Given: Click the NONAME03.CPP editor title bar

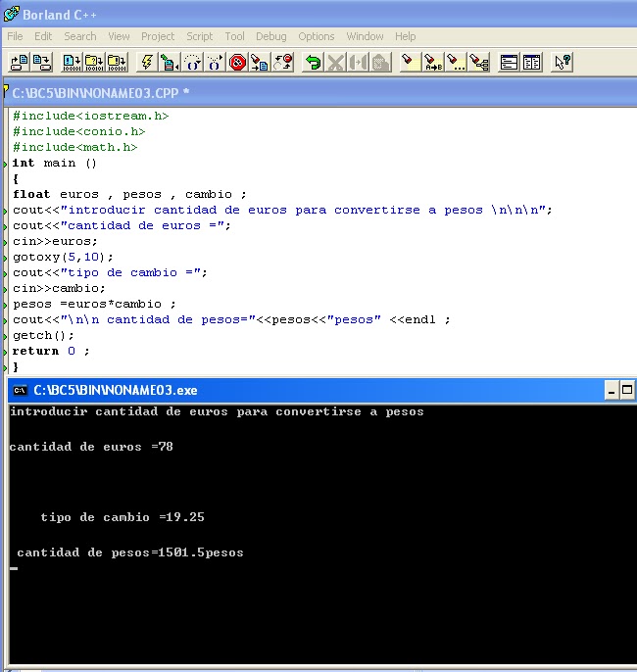Looking at the screenshot, I should [x=319, y=92].
